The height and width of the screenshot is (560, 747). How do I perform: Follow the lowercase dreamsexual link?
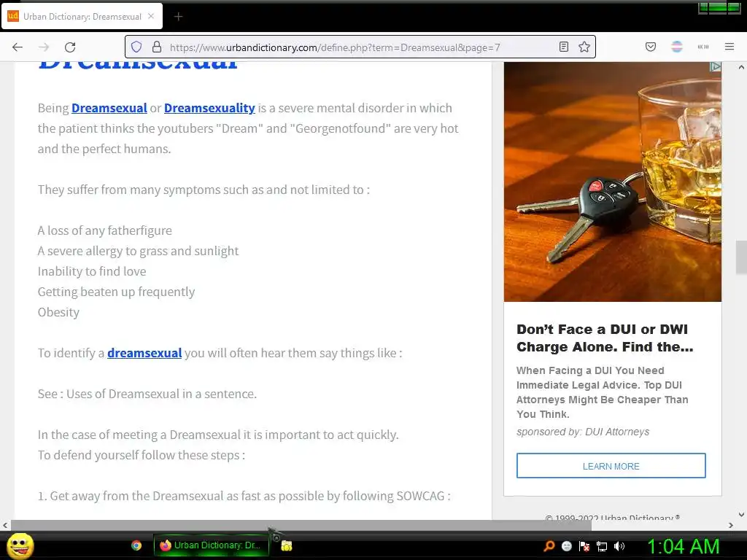pos(144,353)
